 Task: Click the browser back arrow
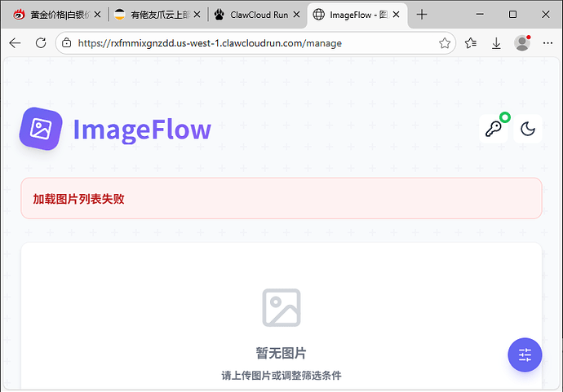15,43
